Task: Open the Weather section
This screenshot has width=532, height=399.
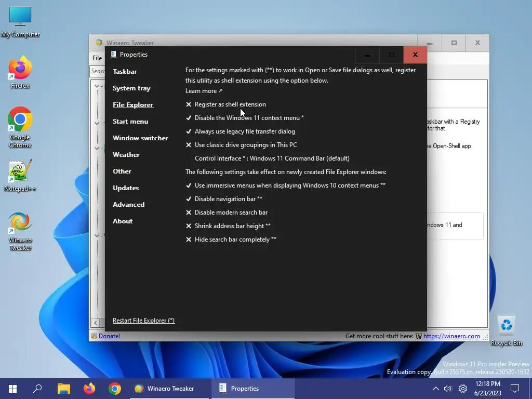Action: [126, 155]
